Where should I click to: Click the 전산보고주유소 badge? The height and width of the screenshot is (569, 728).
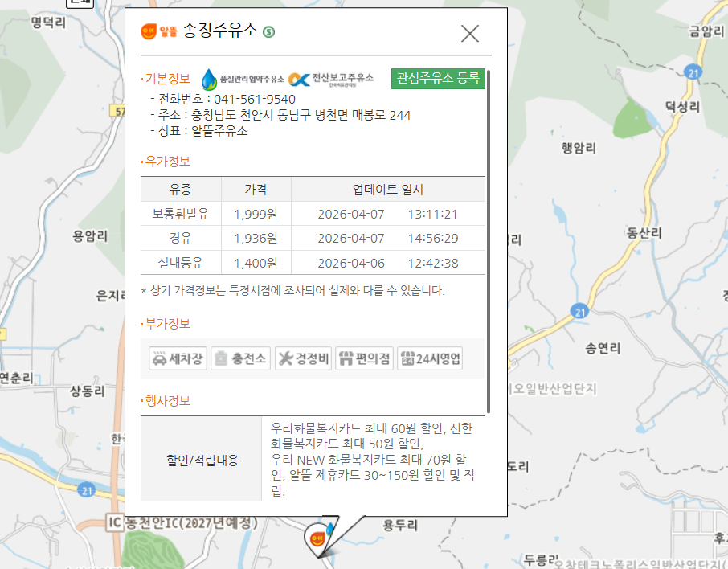coord(332,79)
